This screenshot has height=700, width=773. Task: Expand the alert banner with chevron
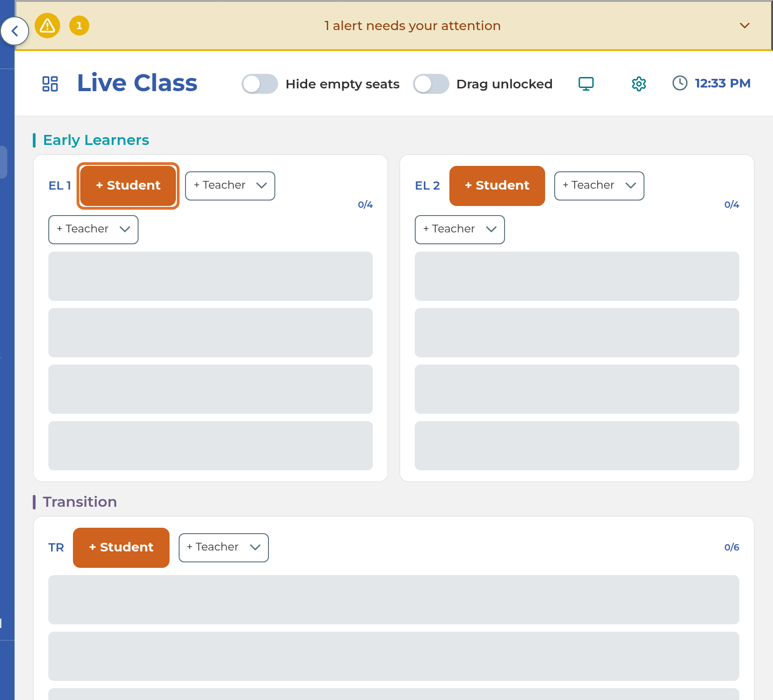coord(745,26)
